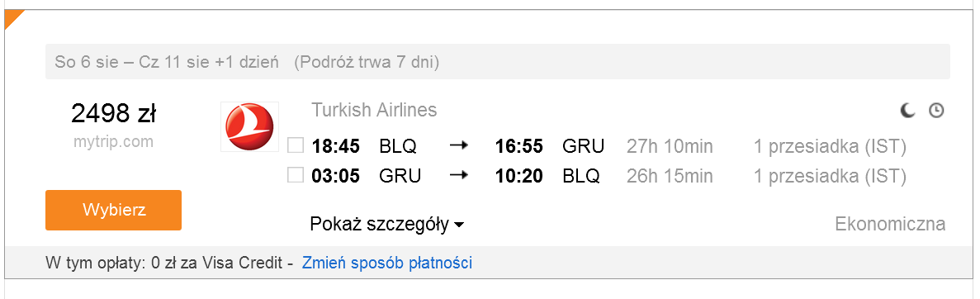This screenshot has width=980, height=299.
Task: Click return 1 przesiadka (IST) text
Action: pos(830,177)
